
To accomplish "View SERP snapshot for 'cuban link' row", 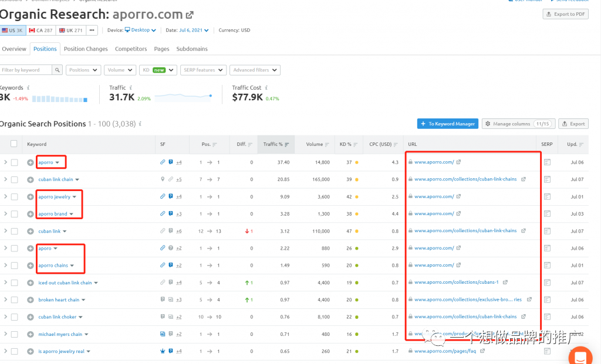I will pos(547,231).
